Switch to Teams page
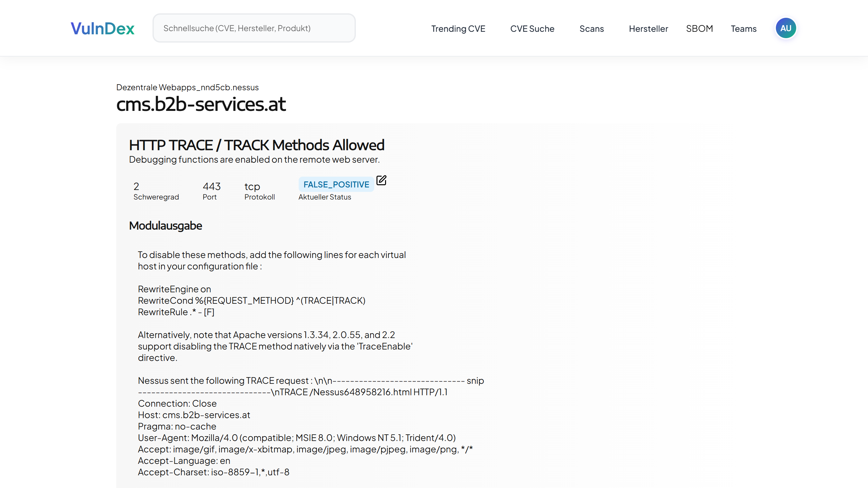 (x=743, y=29)
